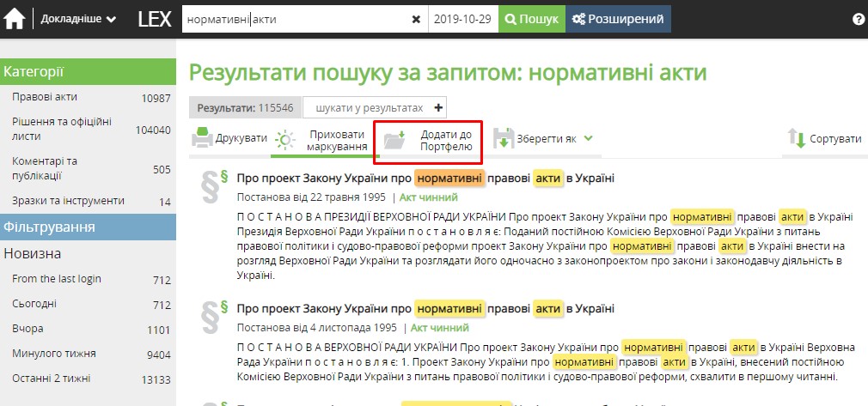Click the save disk icon
The width and height of the screenshot is (868, 406).
click(x=503, y=139)
